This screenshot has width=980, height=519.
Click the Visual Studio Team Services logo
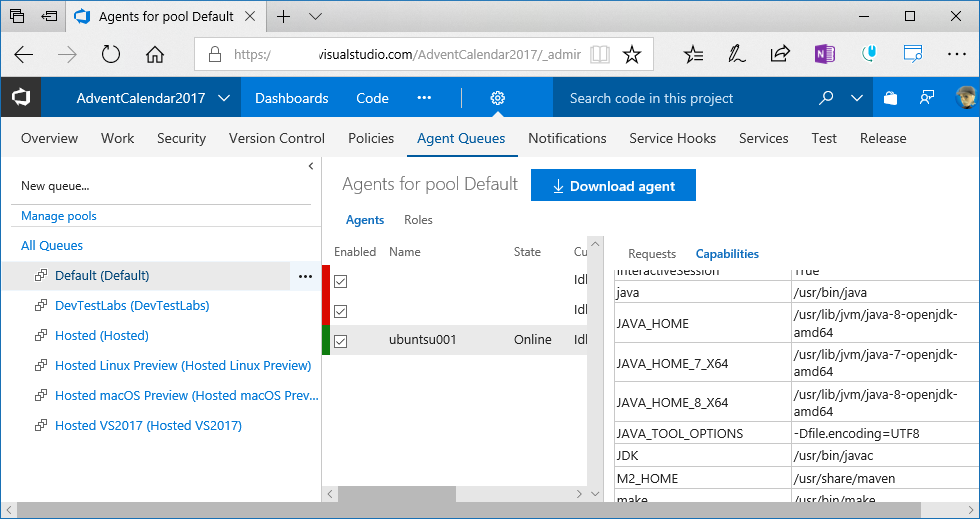pyautogui.click(x=21, y=98)
